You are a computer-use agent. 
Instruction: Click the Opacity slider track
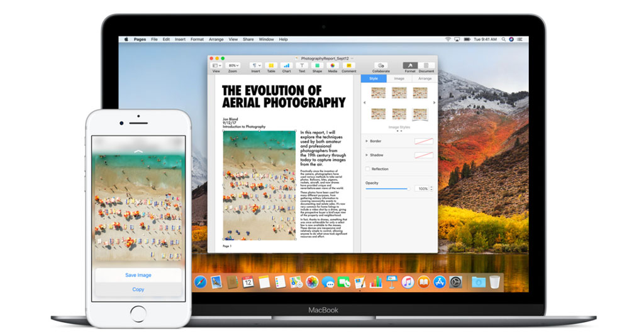coord(387,188)
